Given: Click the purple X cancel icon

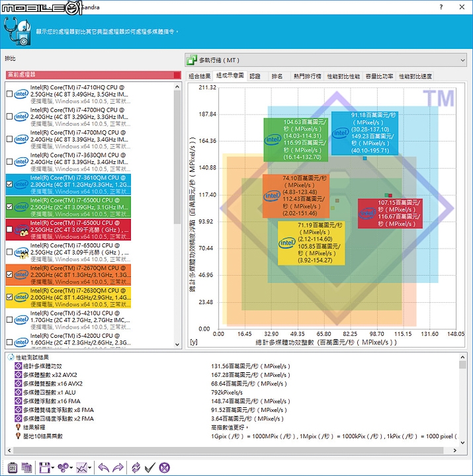Looking at the screenshot, I should tap(164, 467).
